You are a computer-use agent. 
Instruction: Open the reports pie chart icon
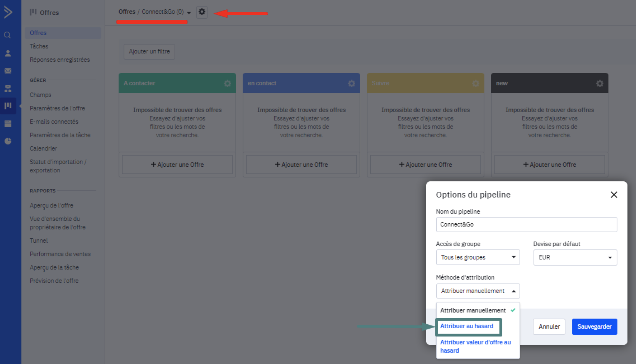tap(8, 141)
